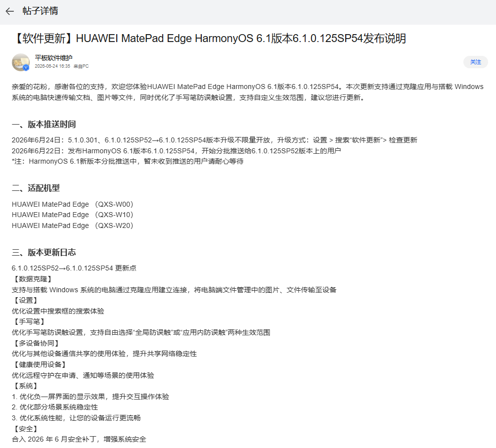Click the 2026 年 6 月安全补丁 line
Image resolution: width=496 pixels, height=448 pixels.
click(x=79, y=439)
